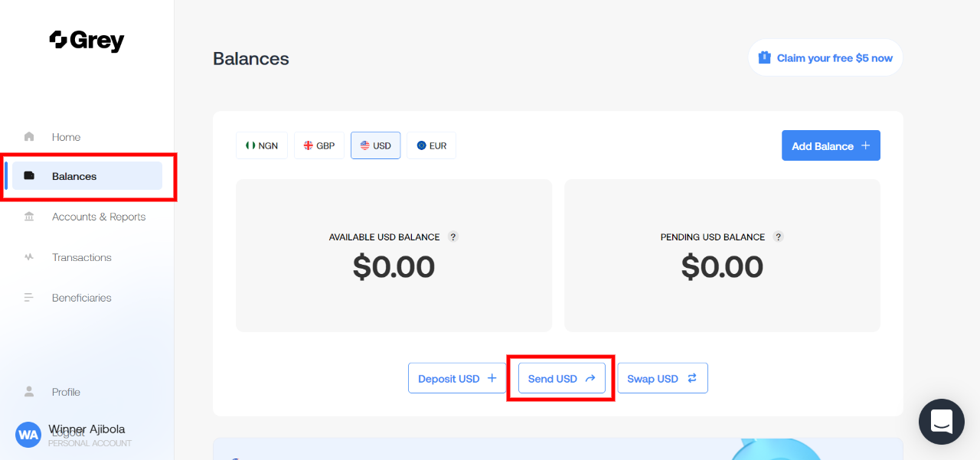Click the Grey logo
The height and width of the screenshot is (460, 980).
pyautogui.click(x=87, y=41)
